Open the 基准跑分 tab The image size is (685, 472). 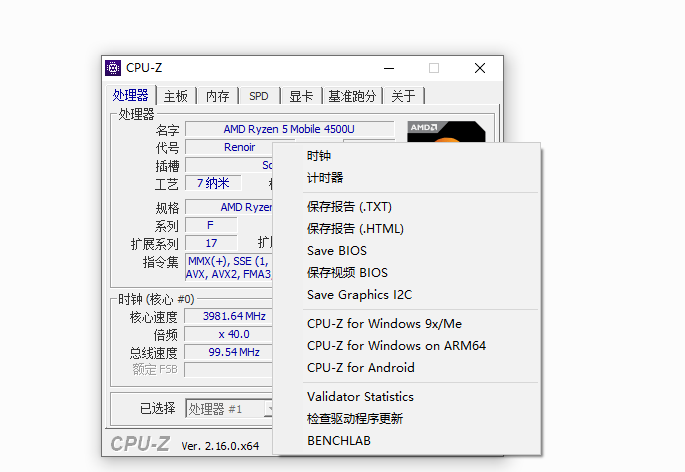[352, 96]
